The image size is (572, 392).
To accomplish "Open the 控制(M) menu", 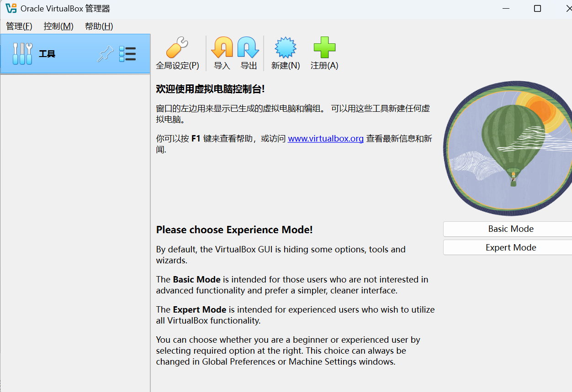I will pos(58,26).
